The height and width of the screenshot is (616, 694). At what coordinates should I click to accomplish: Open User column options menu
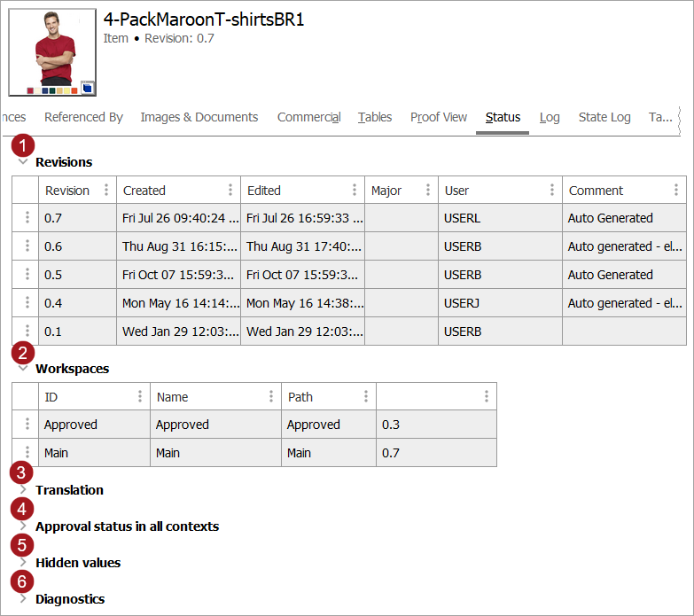pyautogui.click(x=551, y=190)
